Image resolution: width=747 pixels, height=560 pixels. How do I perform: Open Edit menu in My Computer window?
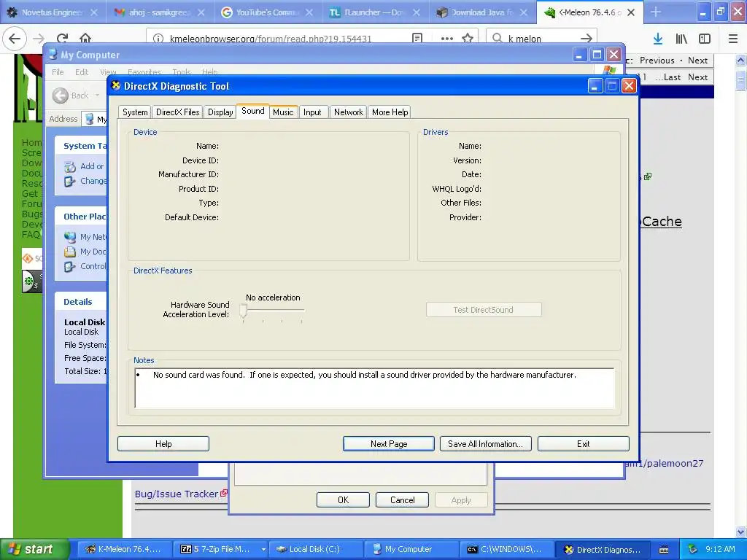coord(82,72)
